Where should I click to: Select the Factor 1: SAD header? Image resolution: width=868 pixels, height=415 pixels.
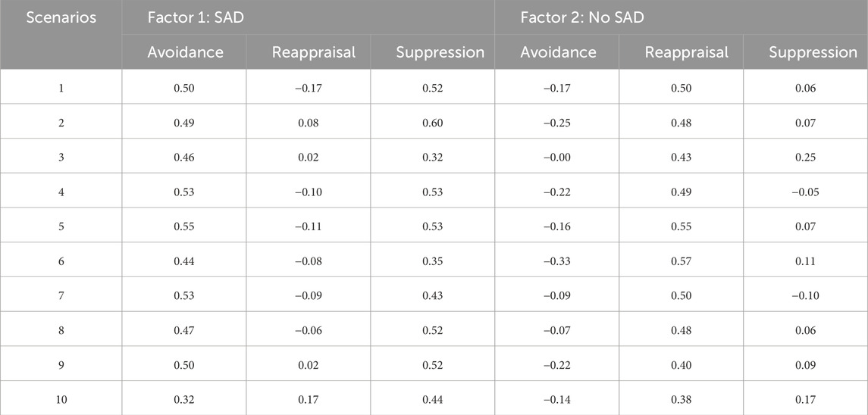pos(196,17)
